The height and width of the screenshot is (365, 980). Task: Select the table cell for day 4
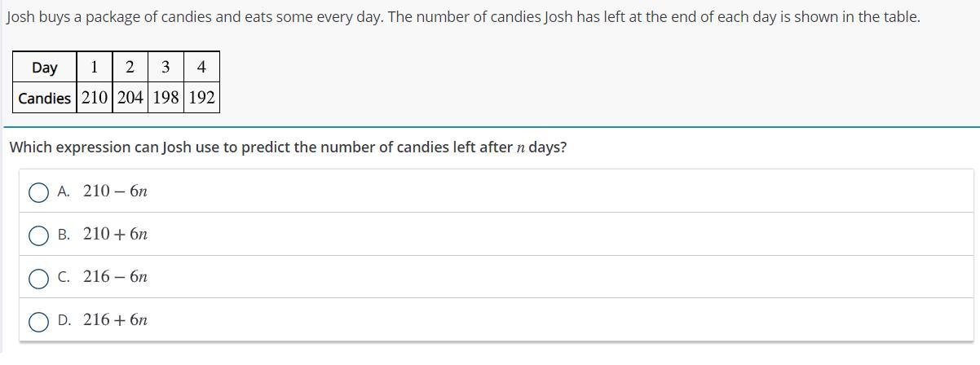(x=201, y=68)
